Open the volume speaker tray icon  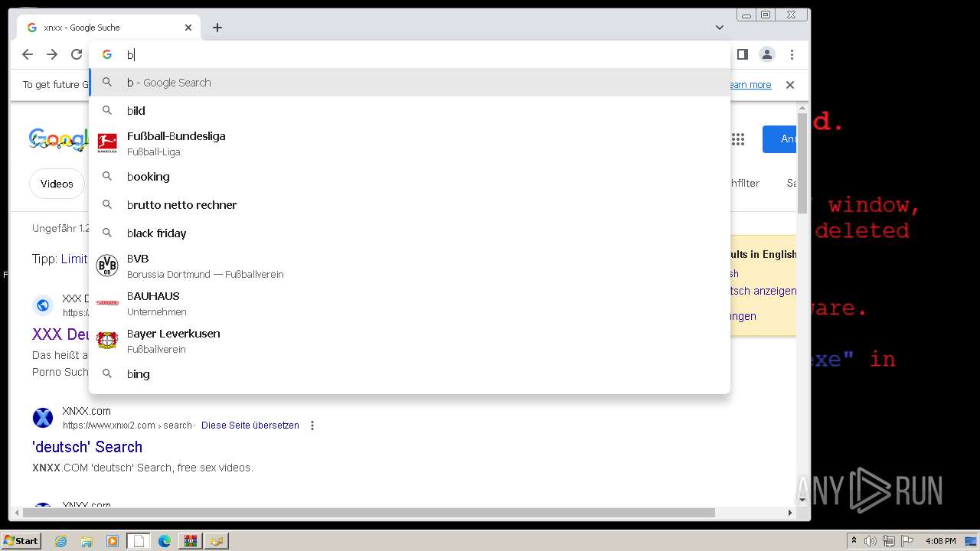[x=871, y=541]
